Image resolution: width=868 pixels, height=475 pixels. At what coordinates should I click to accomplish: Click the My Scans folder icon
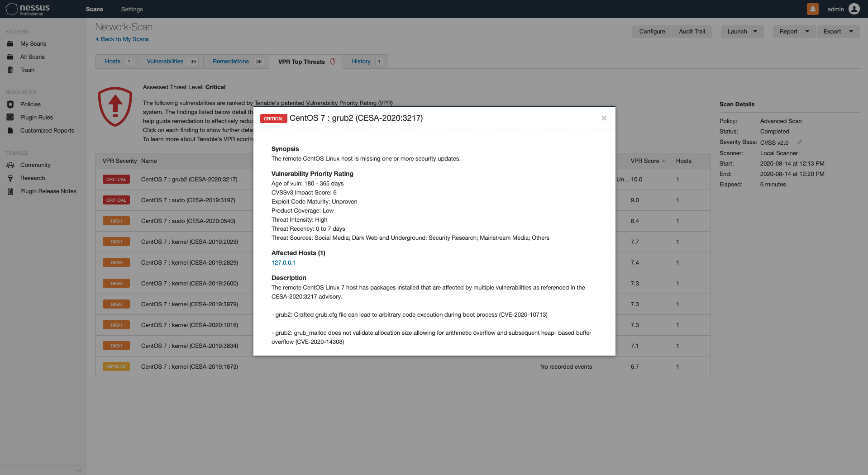10,44
